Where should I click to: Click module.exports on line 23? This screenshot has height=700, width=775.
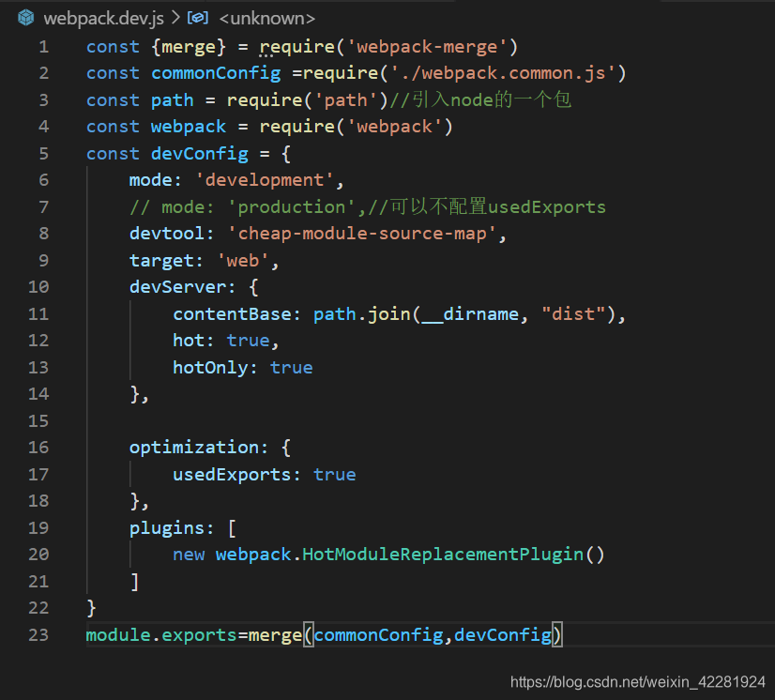click(x=161, y=634)
